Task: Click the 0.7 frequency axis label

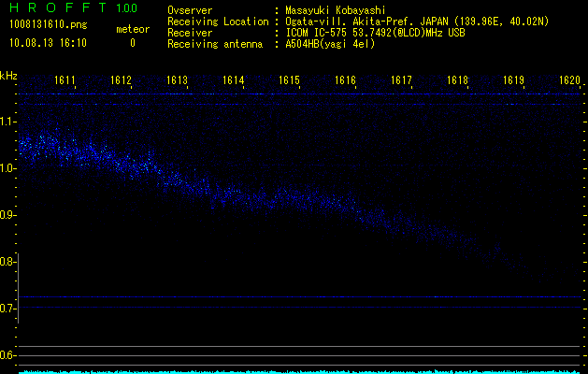Action: (8, 308)
